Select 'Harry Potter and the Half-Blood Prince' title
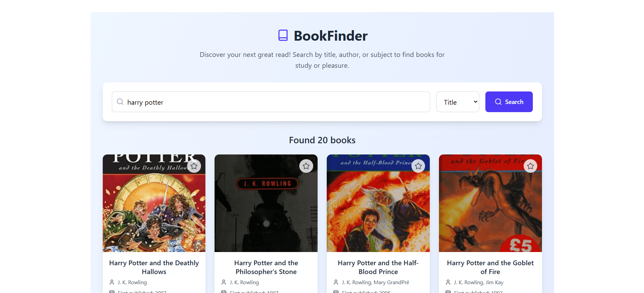 click(x=378, y=267)
